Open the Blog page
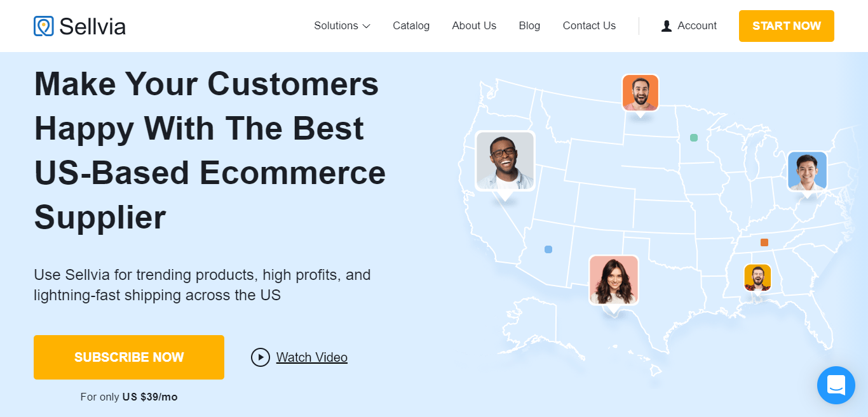868x417 pixels. coord(529,26)
